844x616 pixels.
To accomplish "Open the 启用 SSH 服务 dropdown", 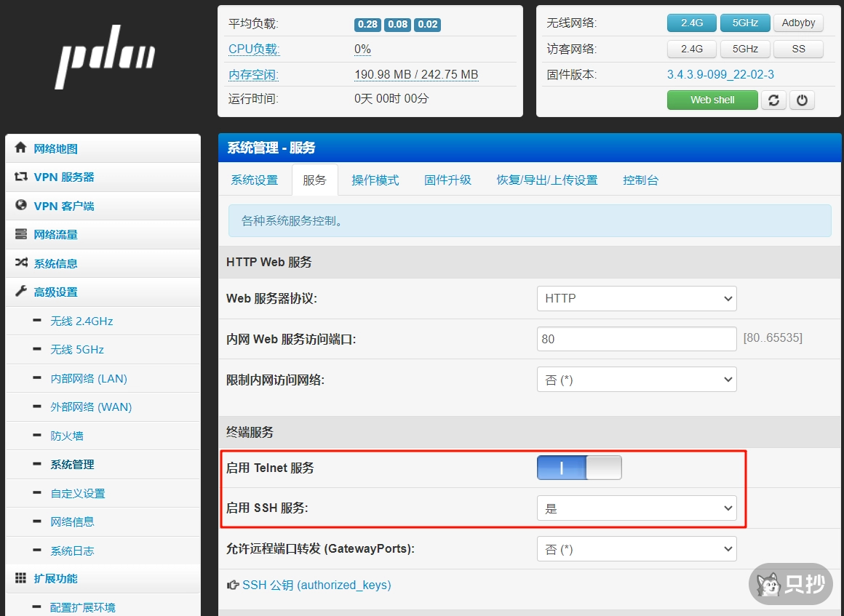I will point(636,508).
